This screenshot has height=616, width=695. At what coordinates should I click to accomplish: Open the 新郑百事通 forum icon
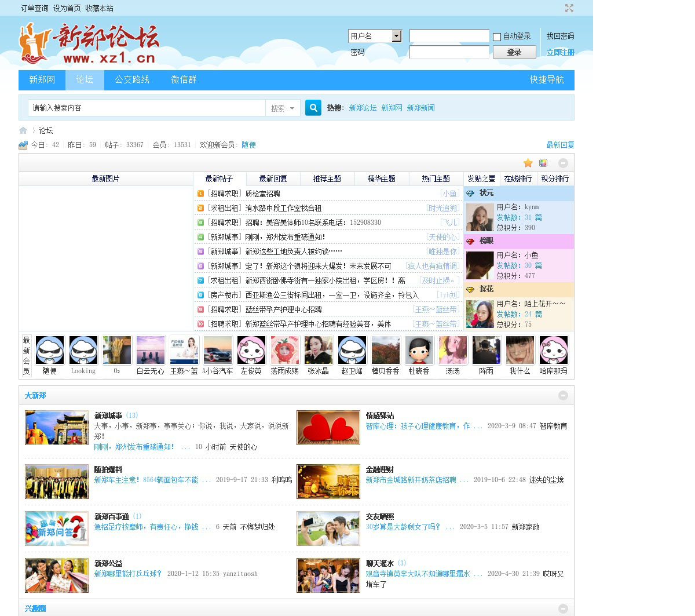pos(57,528)
